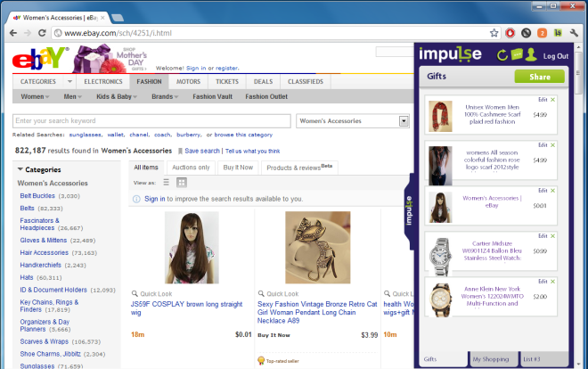Click the eBay logo
Image resolution: width=588 pixels, height=369 pixels.
[40, 59]
